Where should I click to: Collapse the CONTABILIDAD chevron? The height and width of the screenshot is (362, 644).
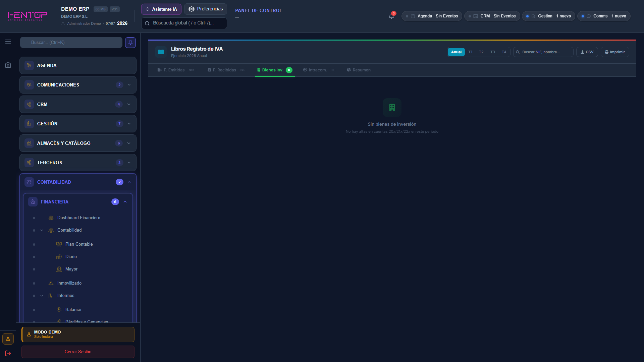[x=129, y=182]
